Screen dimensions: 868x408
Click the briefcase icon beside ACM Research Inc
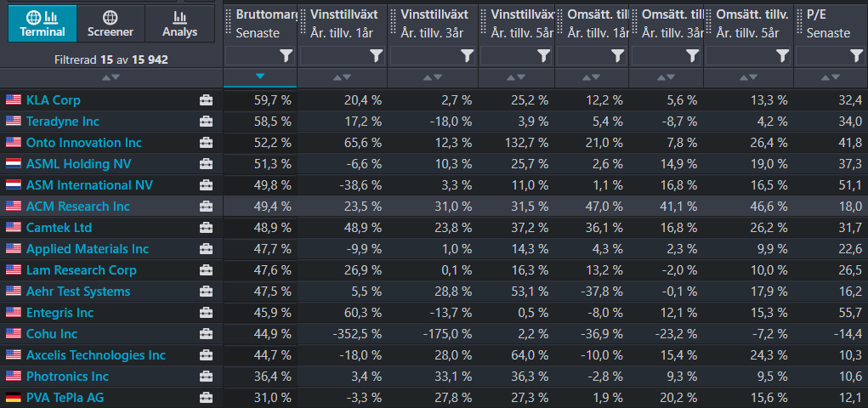(x=206, y=207)
